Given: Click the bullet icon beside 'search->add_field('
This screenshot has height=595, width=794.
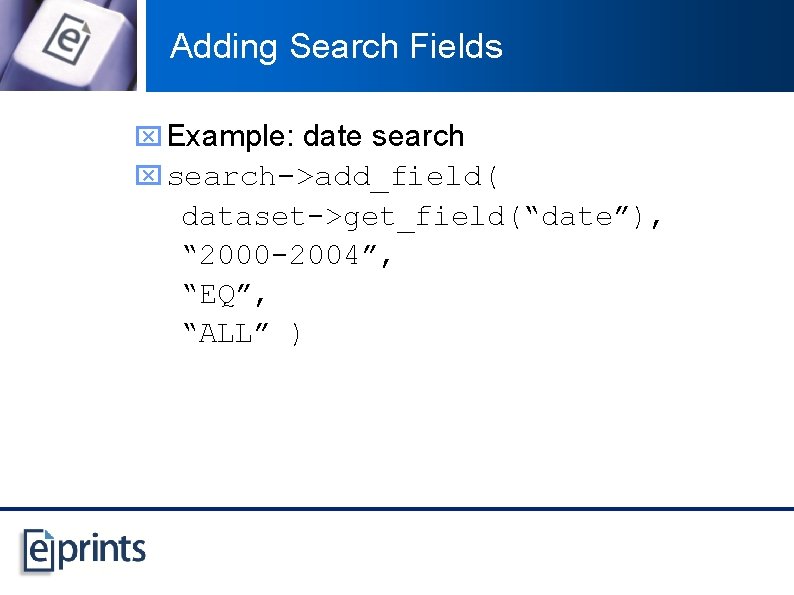Looking at the screenshot, I should coord(148,175).
